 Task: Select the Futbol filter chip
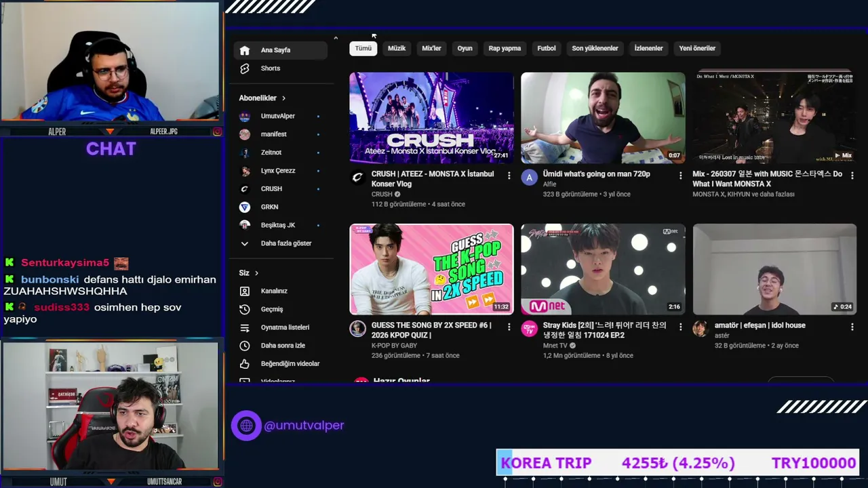(x=547, y=48)
